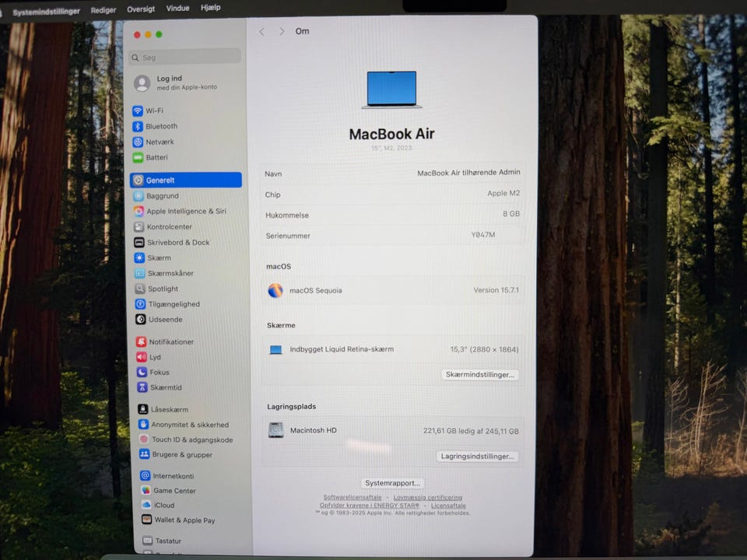
Task: Open Touch ID & adgangskode icon
Action: [144, 439]
